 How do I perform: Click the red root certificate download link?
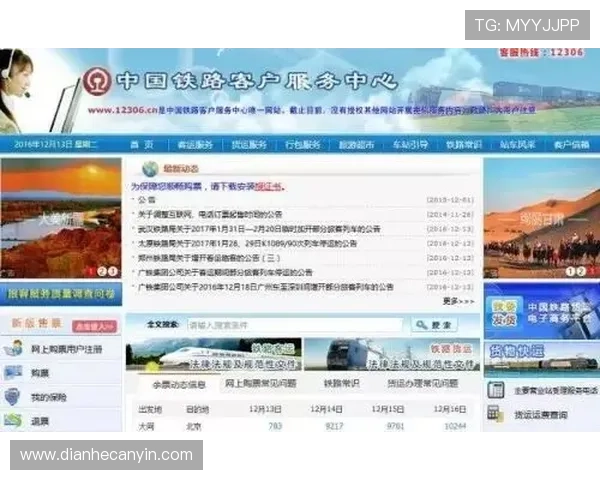pos(269,186)
